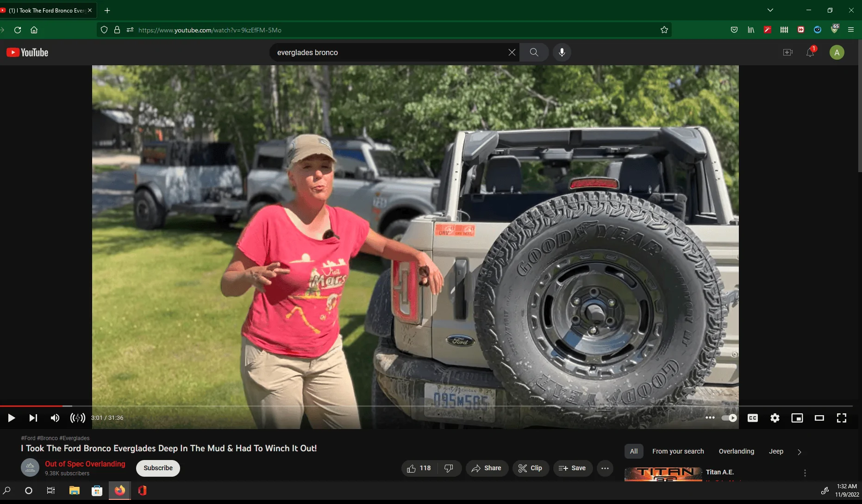This screenshot has height=504, width=862.
Task: Open Microsoft Store from taskbar
Action: (97, 491)
